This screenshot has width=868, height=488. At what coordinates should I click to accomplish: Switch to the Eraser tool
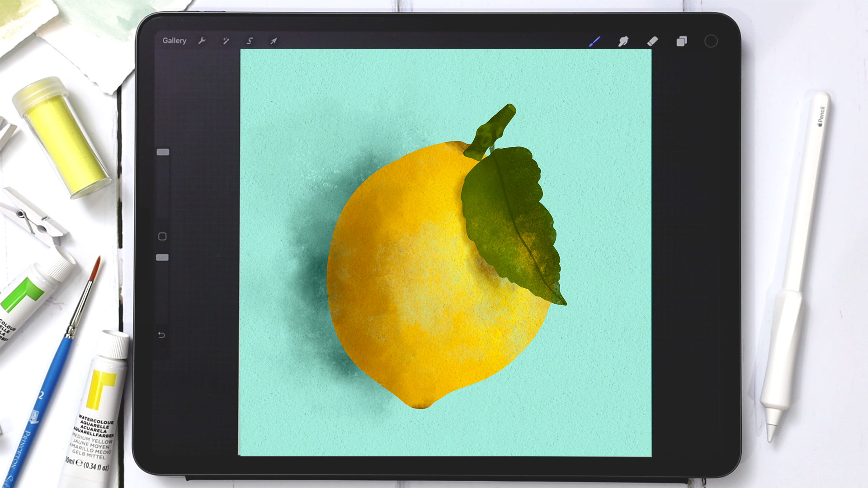click(652, 41)
